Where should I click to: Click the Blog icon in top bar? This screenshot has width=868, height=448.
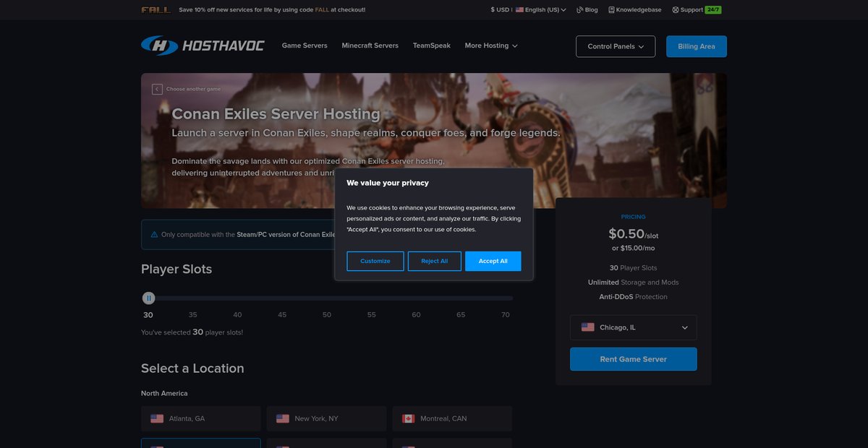580,10
